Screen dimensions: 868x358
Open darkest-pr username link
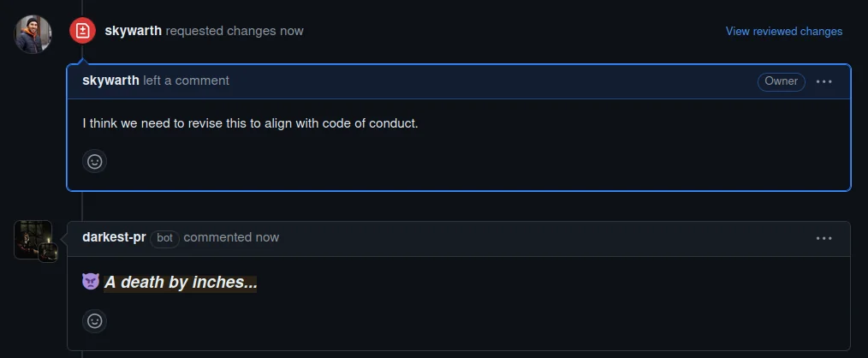coord(114,237)
